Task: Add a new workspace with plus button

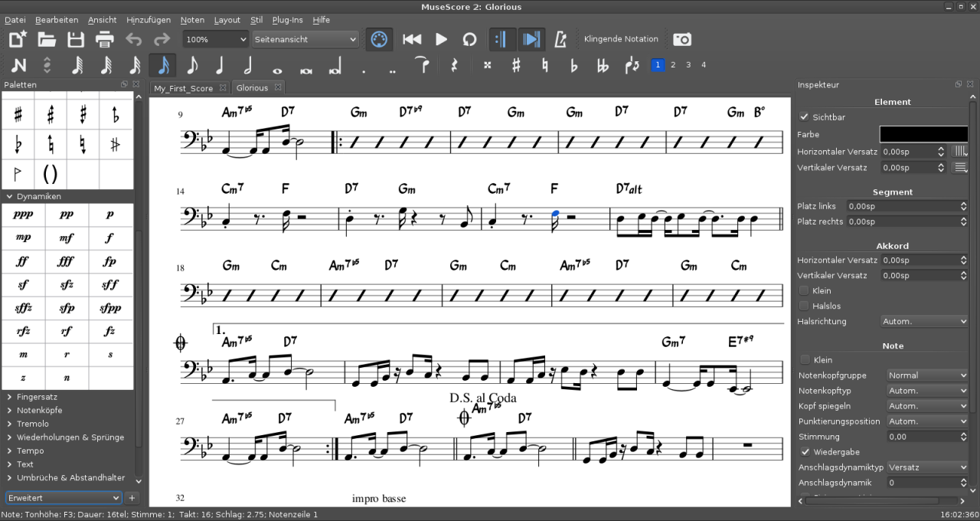Action: tap(131, 498)
